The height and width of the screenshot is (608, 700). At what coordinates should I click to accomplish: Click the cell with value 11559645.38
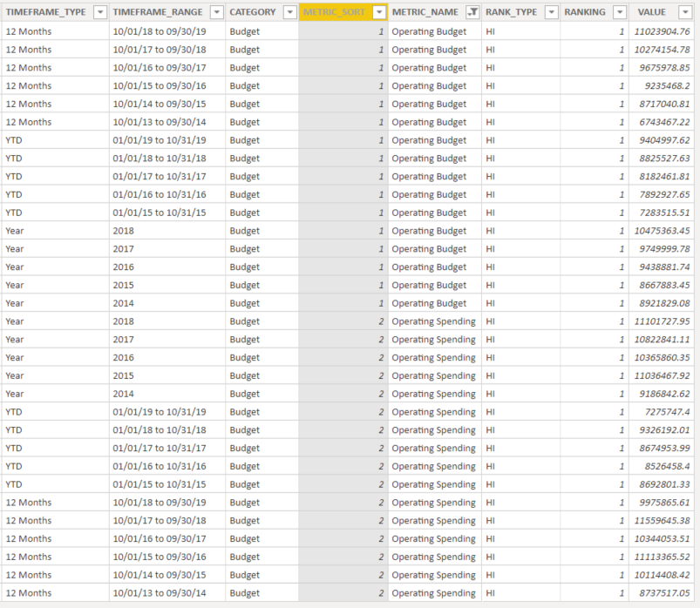pyautogui.click(x=661, y=521)
